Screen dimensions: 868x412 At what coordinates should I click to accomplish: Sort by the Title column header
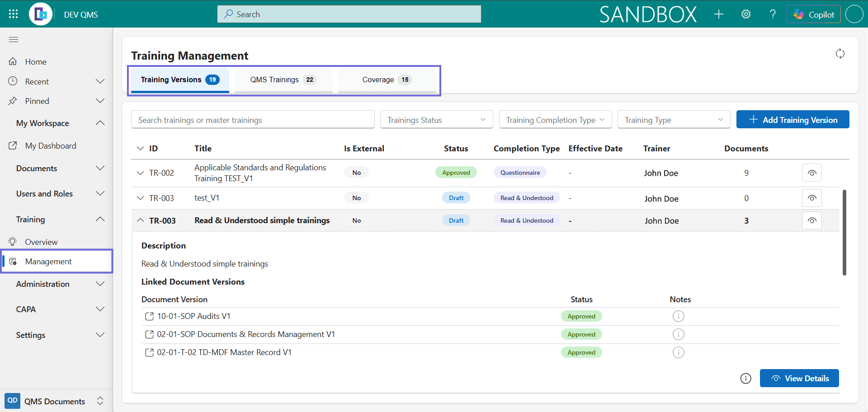pos(203,148)
